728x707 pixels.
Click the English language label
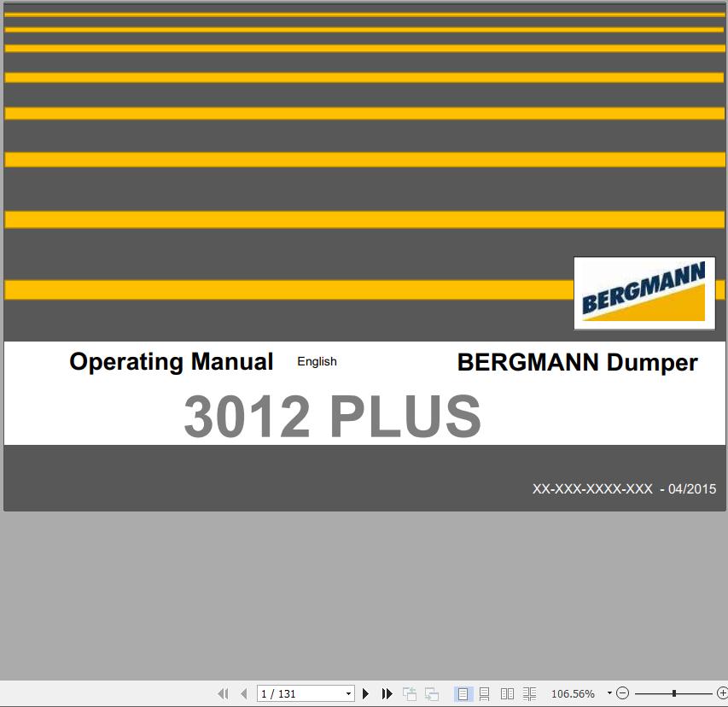[x=317, y=361]
